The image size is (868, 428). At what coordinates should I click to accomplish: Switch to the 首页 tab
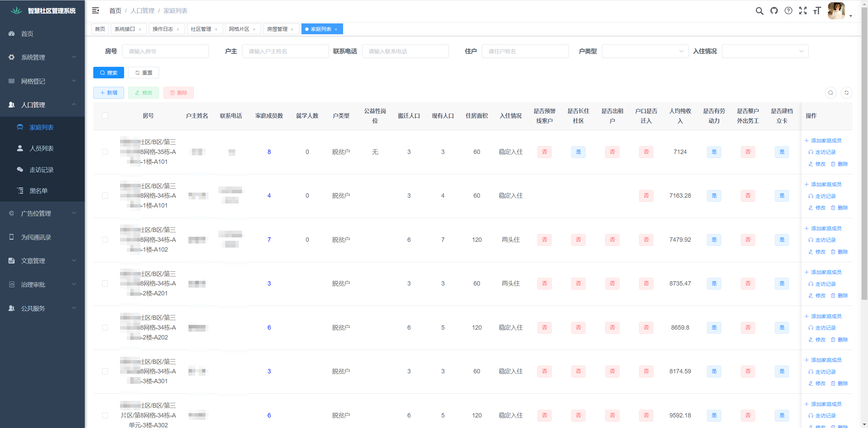point(100,29)
